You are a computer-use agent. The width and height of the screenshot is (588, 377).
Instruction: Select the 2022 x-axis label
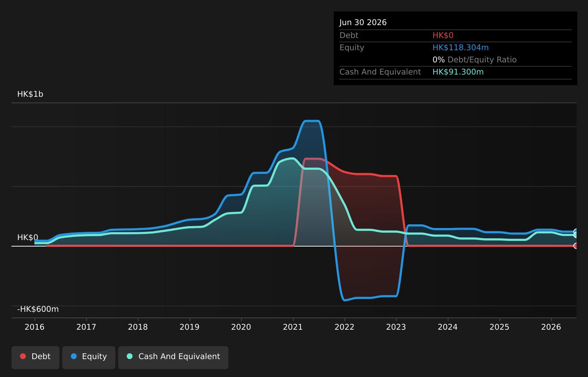tap(344, 327)
